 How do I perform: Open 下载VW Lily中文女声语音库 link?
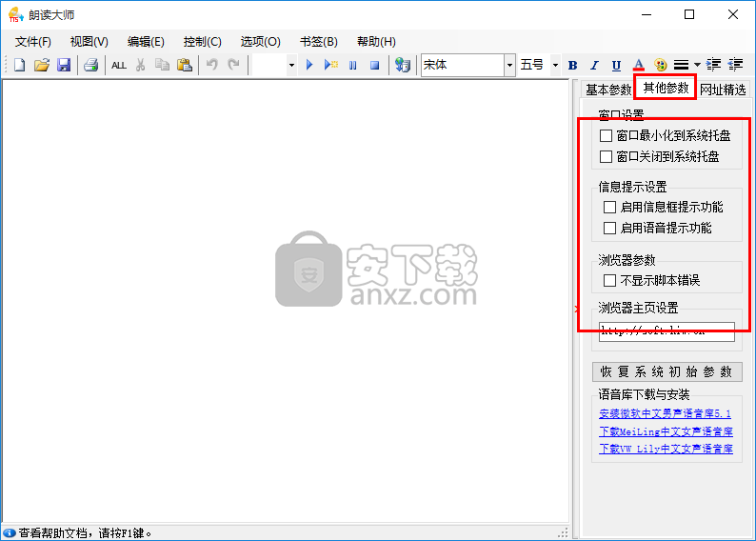pos(666,449)
